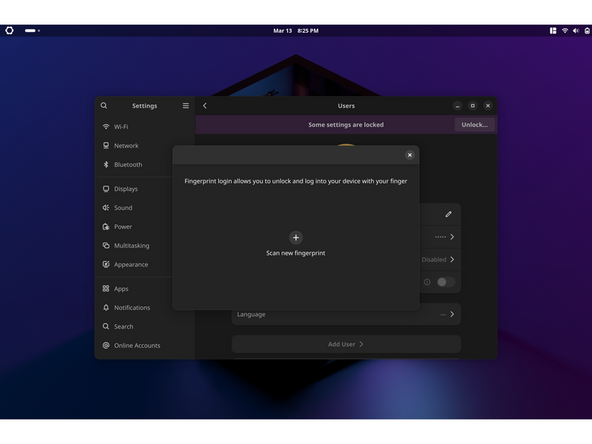Click the Wi-Fi status icon in top bar
The image size is (592, 444).
565,31
